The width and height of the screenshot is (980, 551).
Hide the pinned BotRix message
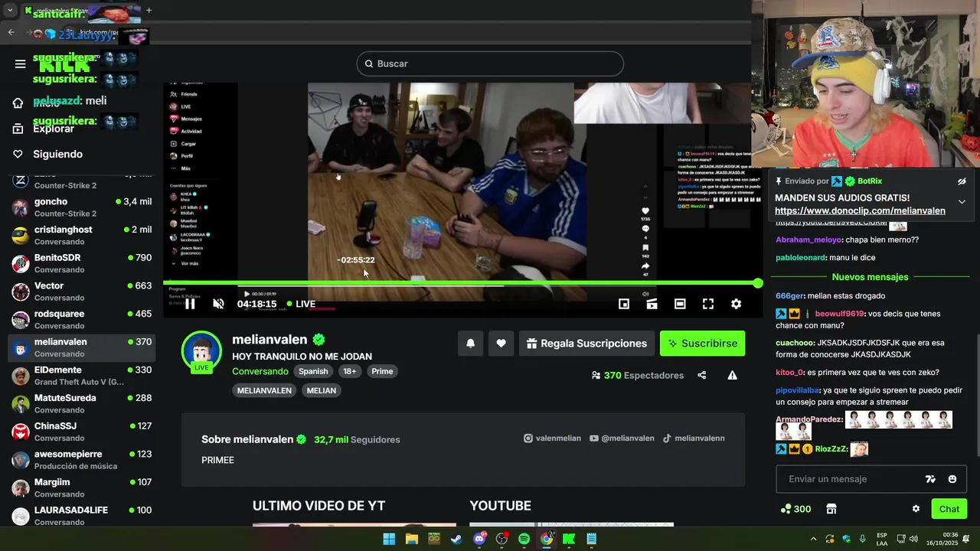point(962,181)
